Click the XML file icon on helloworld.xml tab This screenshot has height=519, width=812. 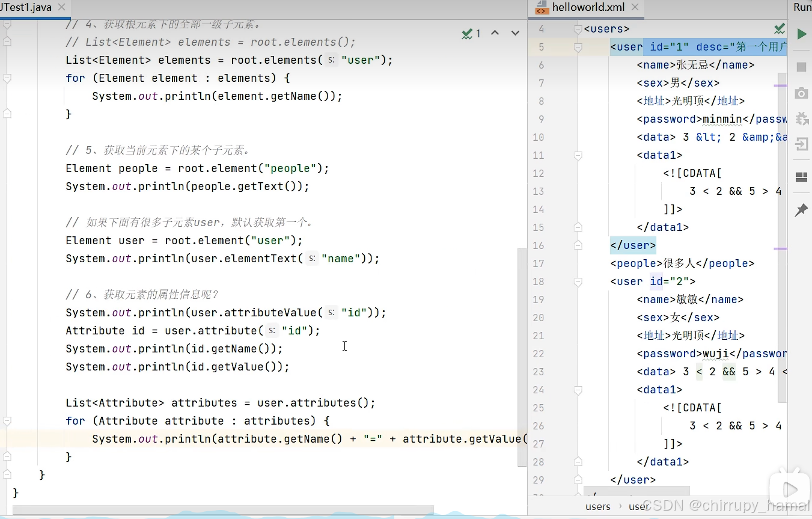pyautogui.click(x=542, y=8)
